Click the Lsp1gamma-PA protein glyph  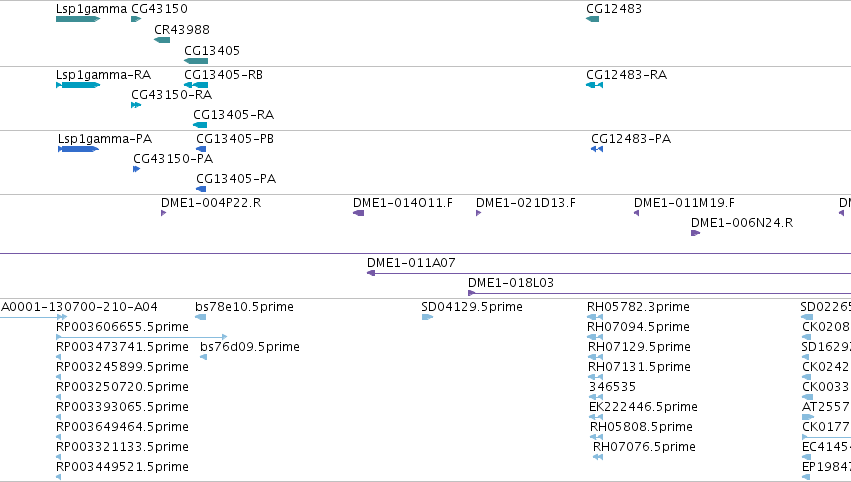(x=79, y=149)
